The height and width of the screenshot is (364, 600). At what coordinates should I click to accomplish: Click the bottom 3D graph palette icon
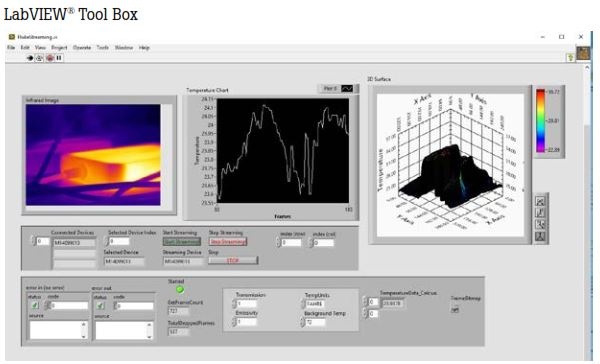tap(540, 236)
